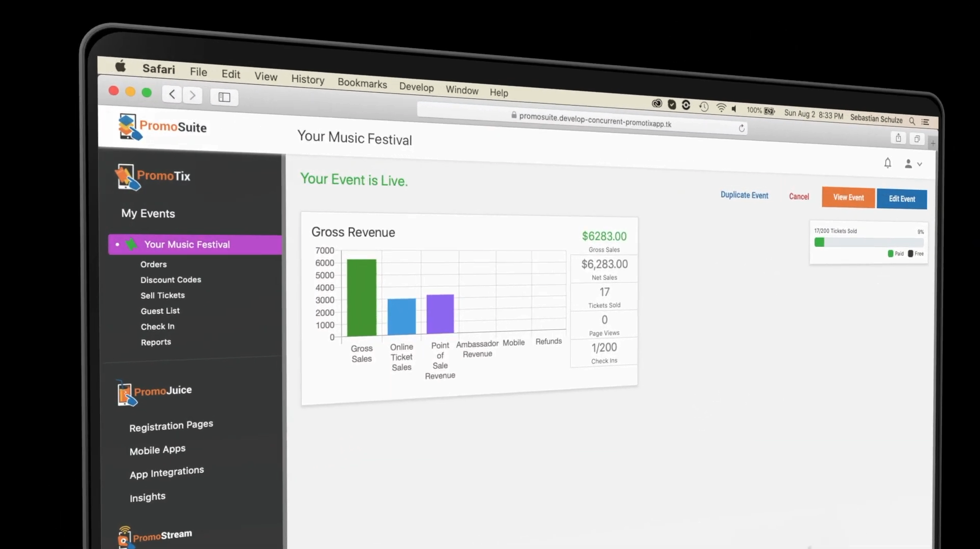Click the Safari share icon
Viewport: 980px width, 549px height.
tap(898, 137)
